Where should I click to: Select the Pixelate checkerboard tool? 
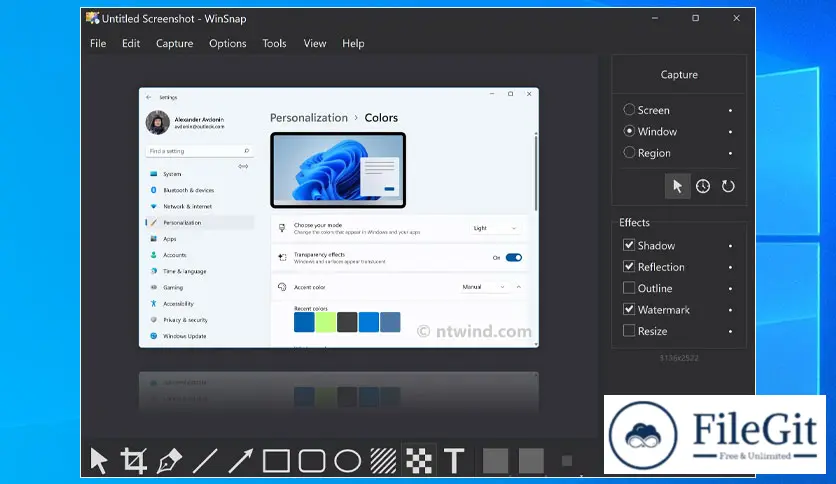[419, 461]
